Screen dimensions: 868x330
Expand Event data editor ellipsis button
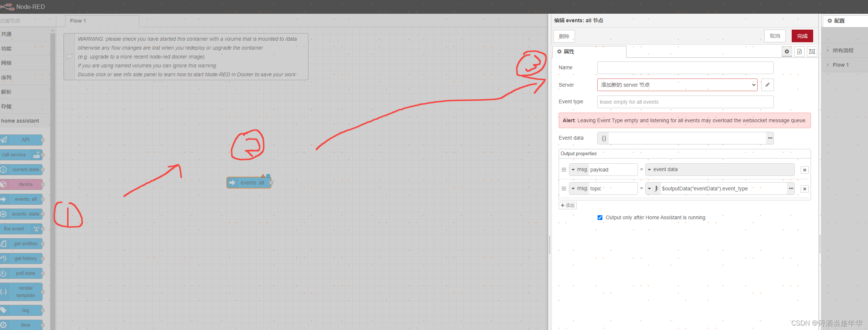point(770,138)
